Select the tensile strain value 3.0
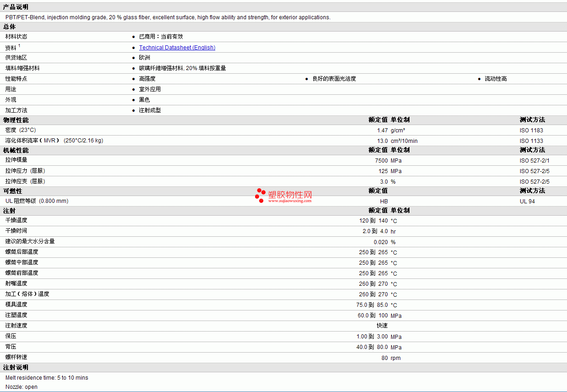 (x=384, y=182)
